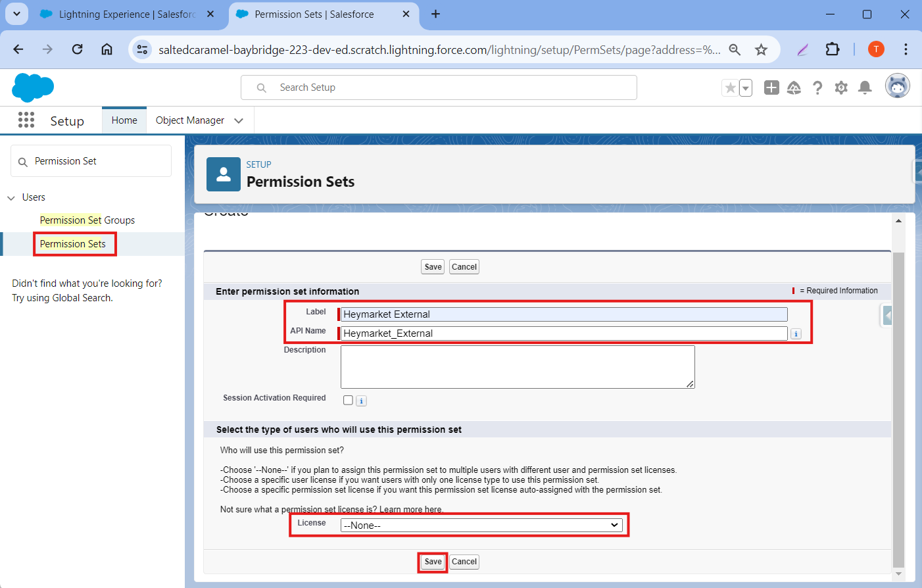Image resolution: width=922 pixels, height=588 pixels.
Task: Click the top Save button
Action: [433, 267]
